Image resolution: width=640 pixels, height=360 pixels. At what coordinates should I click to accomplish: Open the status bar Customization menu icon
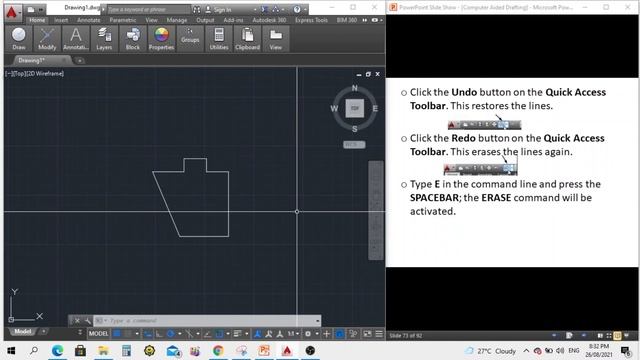point(379,334)
